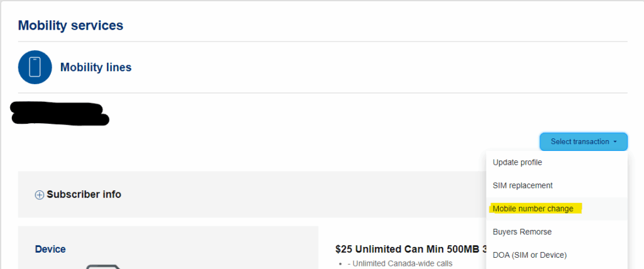Click the blacked-out mobile number
The image size is (644, 269).
(60, 114)
